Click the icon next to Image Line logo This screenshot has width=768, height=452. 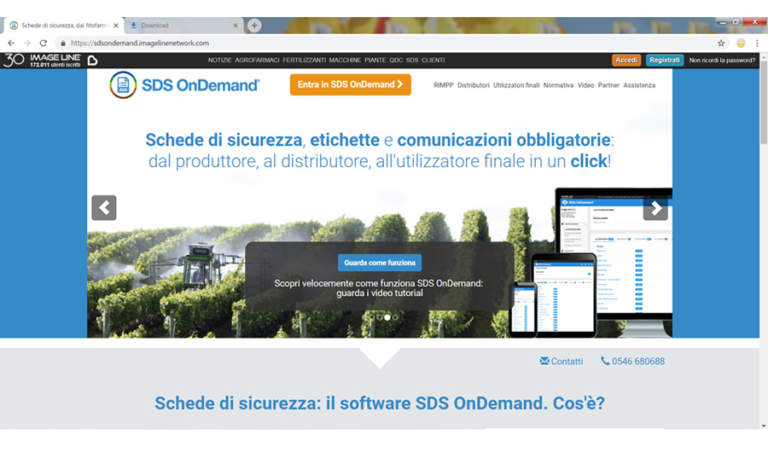pyautogui.click(x=93, y=60)
